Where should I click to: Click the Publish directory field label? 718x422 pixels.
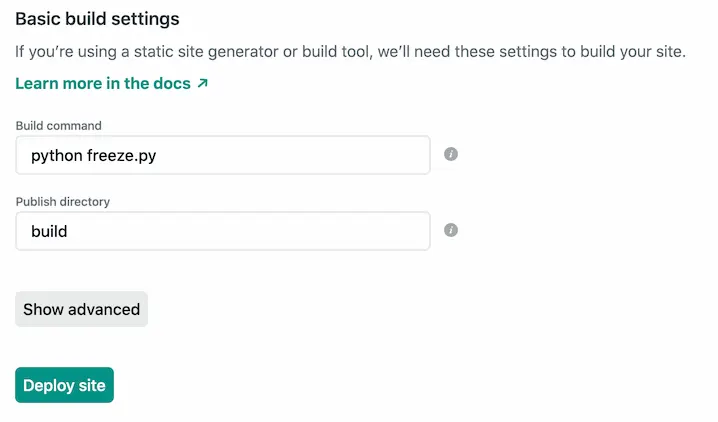coord(63,202)
